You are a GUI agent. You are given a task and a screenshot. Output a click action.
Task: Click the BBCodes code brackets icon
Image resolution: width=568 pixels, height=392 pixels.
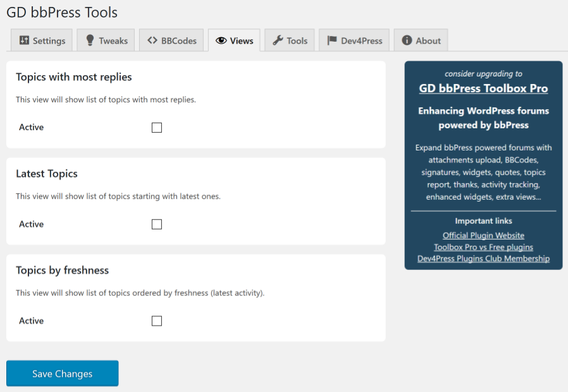(x=152, y=40)
